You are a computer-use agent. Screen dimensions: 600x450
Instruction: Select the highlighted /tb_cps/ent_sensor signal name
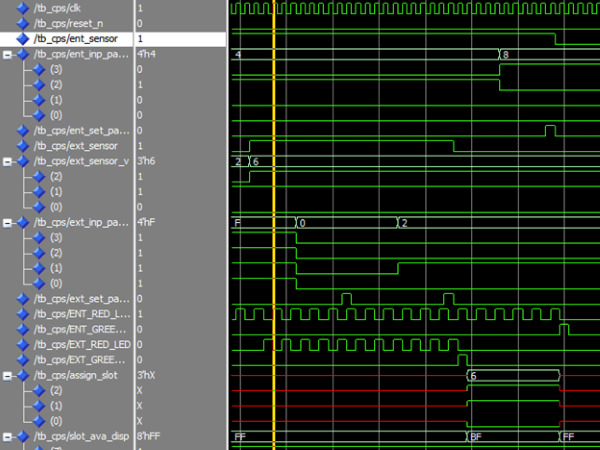click(x=75, y=39)
